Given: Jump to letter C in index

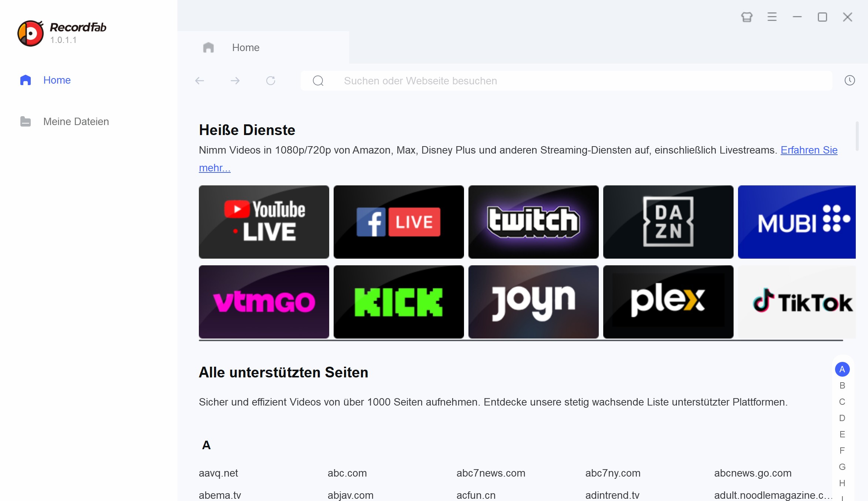Looking at the screenshot, I should [842, 402].
